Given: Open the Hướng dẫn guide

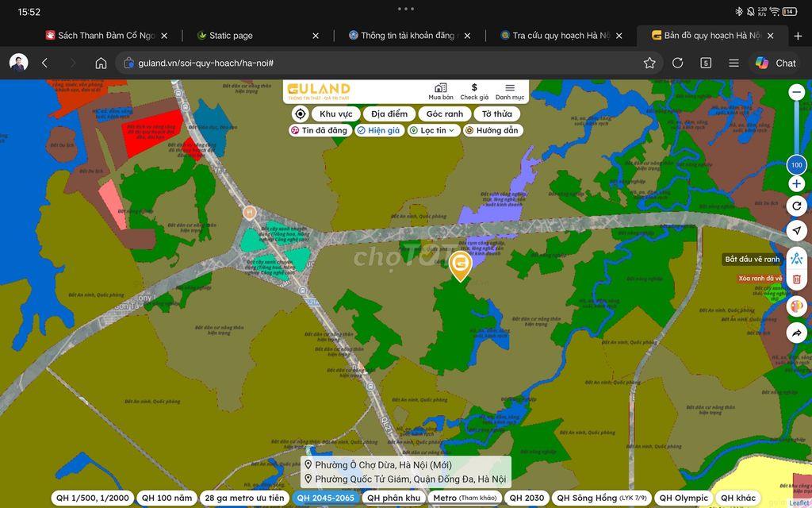Looking at the screenshot, I should pyautogui.click(x=493, y=131).
